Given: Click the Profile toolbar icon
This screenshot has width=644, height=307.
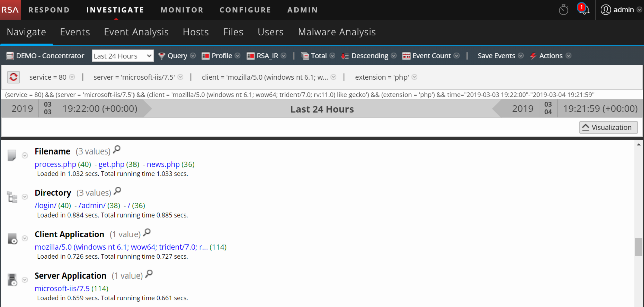Looking at the screenshot, I should click(206, 56).
